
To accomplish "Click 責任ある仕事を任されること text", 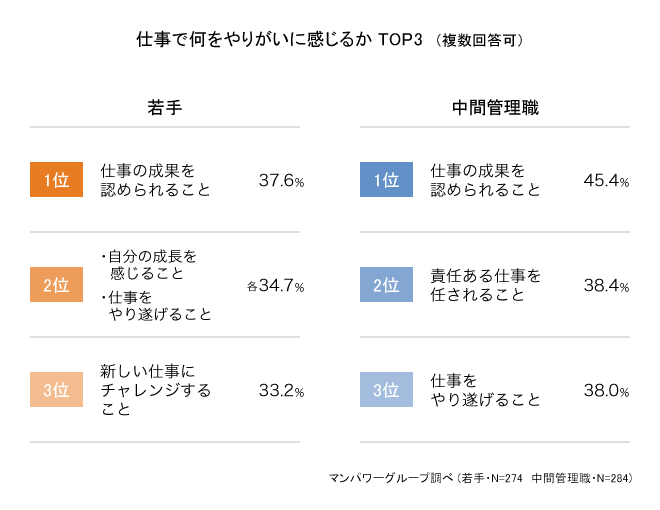I will 485,285.
